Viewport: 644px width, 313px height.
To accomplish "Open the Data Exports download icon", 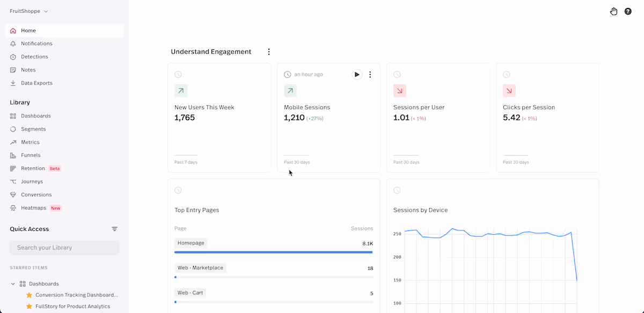I will [x=13, y=83].
